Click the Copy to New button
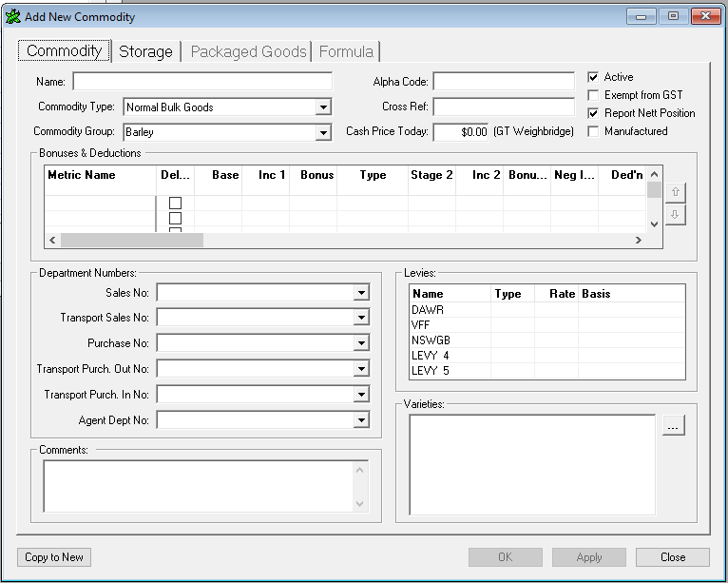The image size is (728, 583). pos(54,557)
